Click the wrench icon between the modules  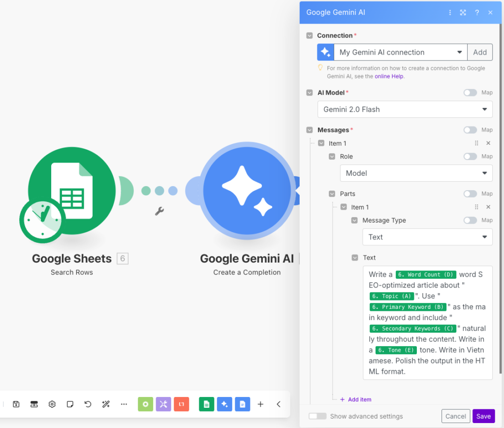[159, 211]
